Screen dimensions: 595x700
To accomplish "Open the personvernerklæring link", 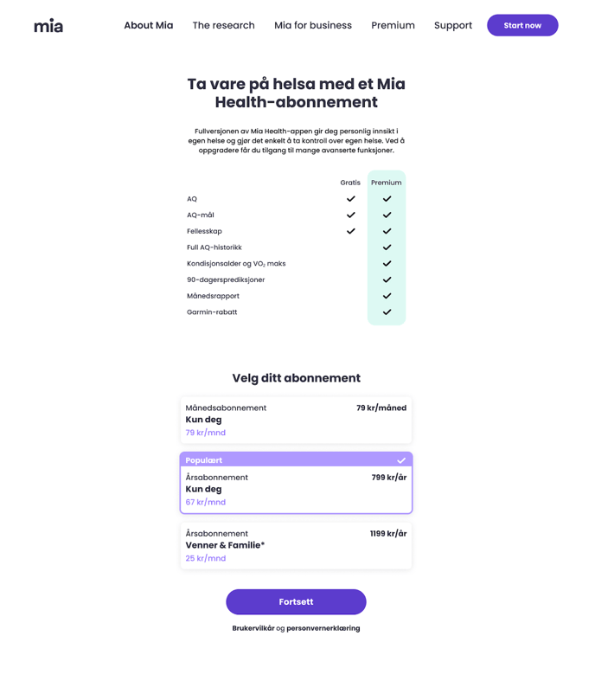I will tap(323, 628).
